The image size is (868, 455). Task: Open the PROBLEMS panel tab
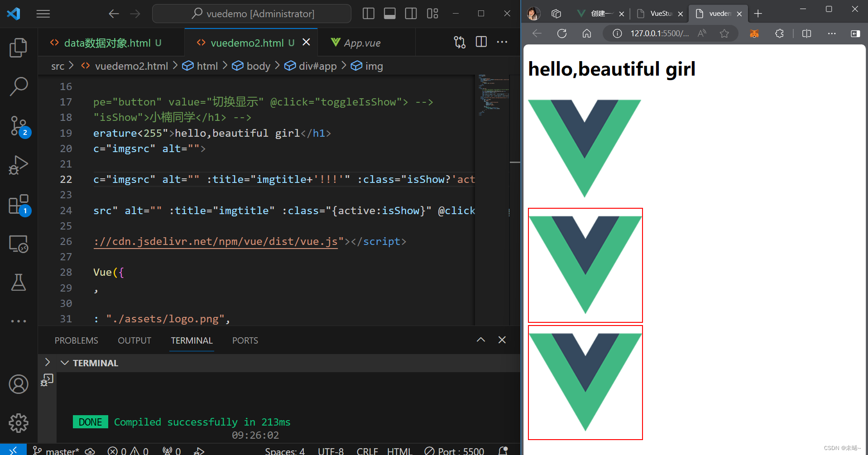coord(77,340)
